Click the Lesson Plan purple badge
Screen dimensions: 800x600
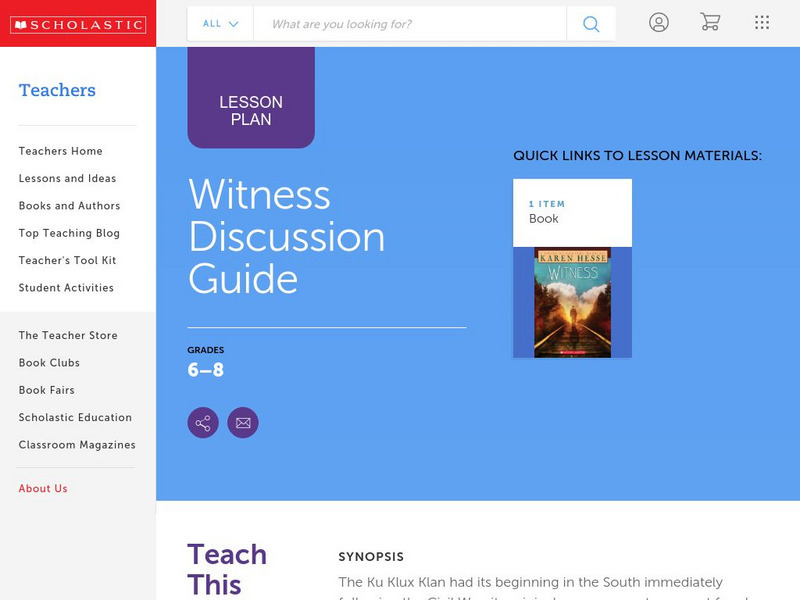[x=251, y=97]
